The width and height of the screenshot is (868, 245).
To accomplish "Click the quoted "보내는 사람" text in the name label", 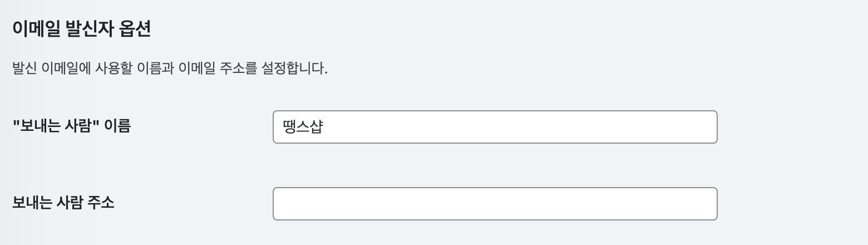I will (x=56, y=126).
